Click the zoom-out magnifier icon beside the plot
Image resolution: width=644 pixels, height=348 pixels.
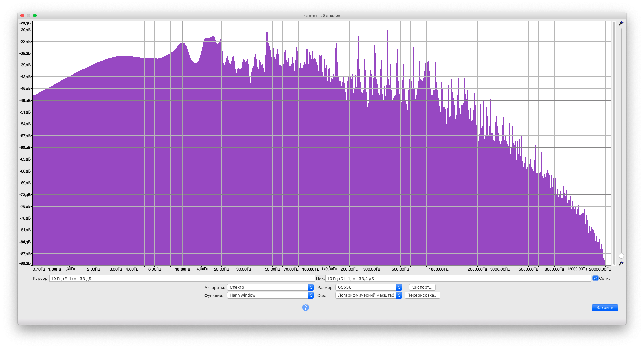click(x=621, y=263)
